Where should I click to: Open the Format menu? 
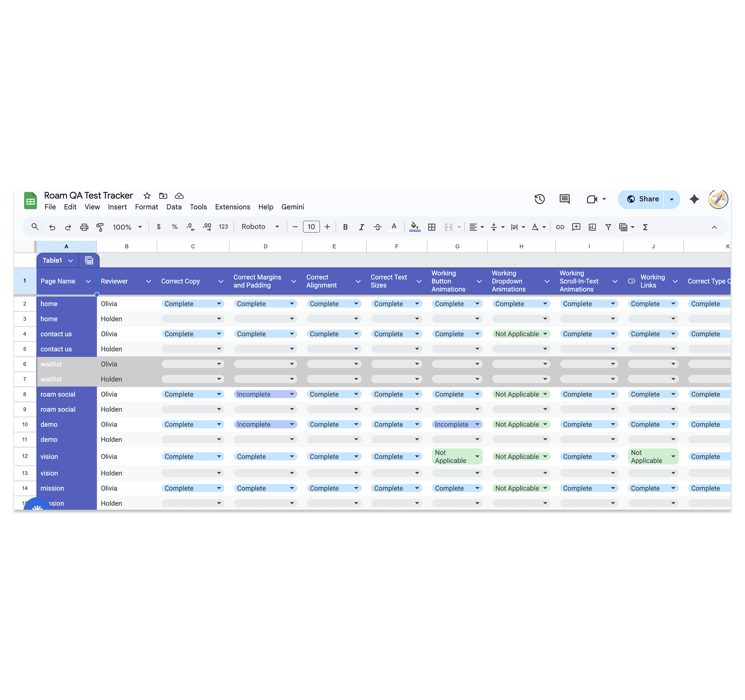(146, 207)
